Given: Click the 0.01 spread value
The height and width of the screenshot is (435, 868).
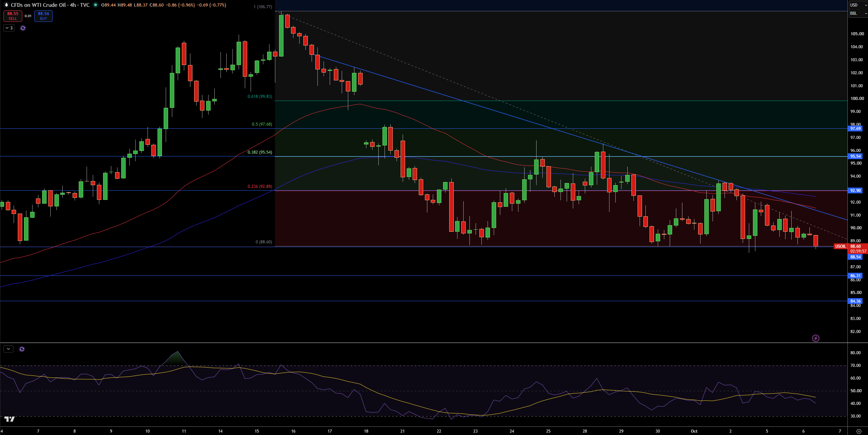Looking at the screenshot, I should point(28,16).
